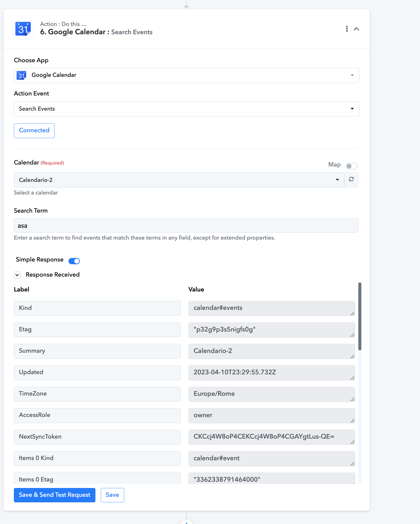Screen dimensions: 420x524
Task: Click the Save button
Action: 112,495
